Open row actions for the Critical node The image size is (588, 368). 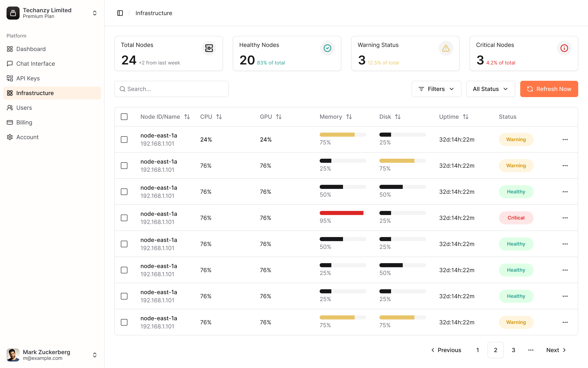[x=565, y=218]
